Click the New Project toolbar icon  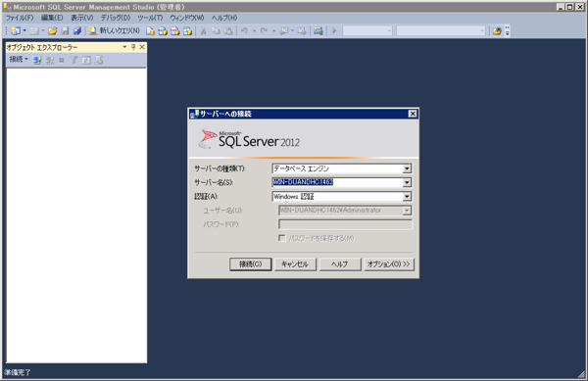(16, 31)
